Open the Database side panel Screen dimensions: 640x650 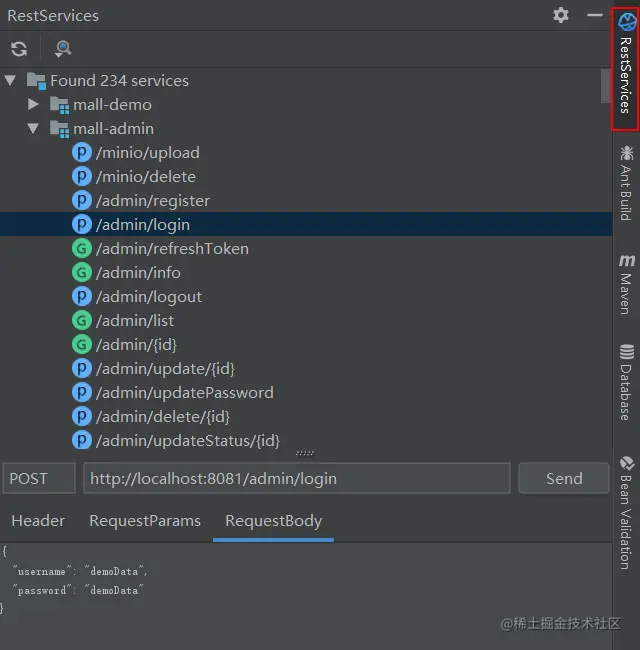tap(626, 382)
